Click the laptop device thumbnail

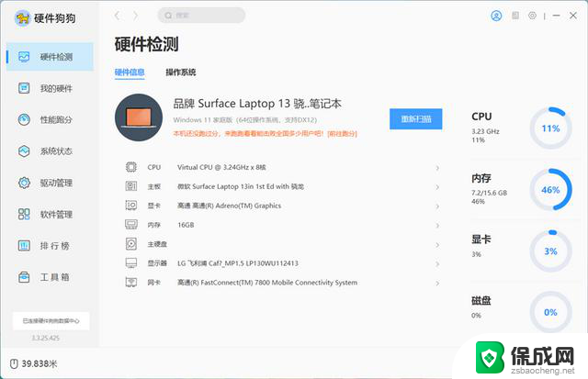(x=139, y=117)
